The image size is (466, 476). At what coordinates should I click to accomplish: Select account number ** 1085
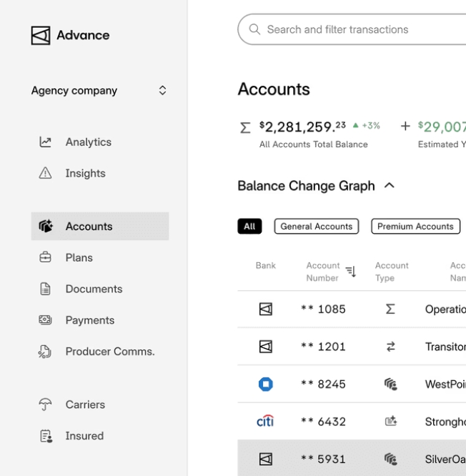323,309
